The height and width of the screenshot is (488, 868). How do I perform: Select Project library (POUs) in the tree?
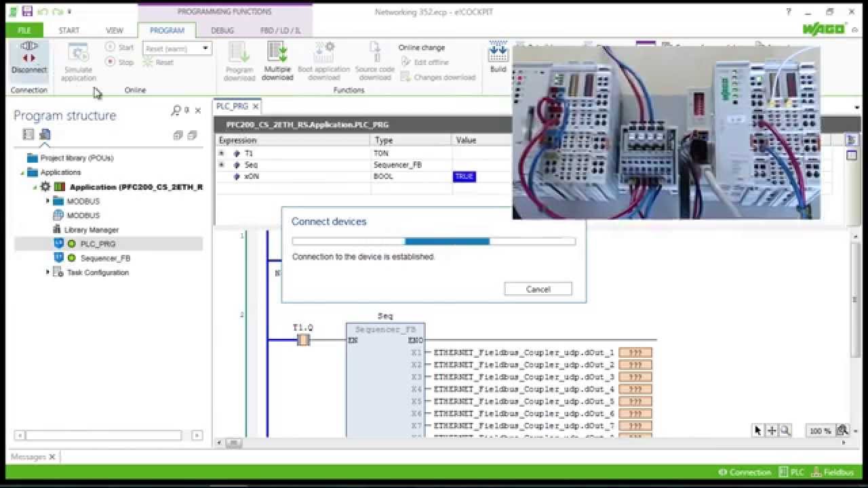point(77,158)
